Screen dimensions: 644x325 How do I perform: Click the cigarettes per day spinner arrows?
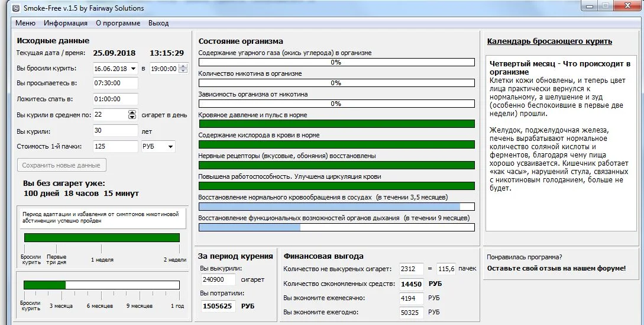[x=132, y=115]
